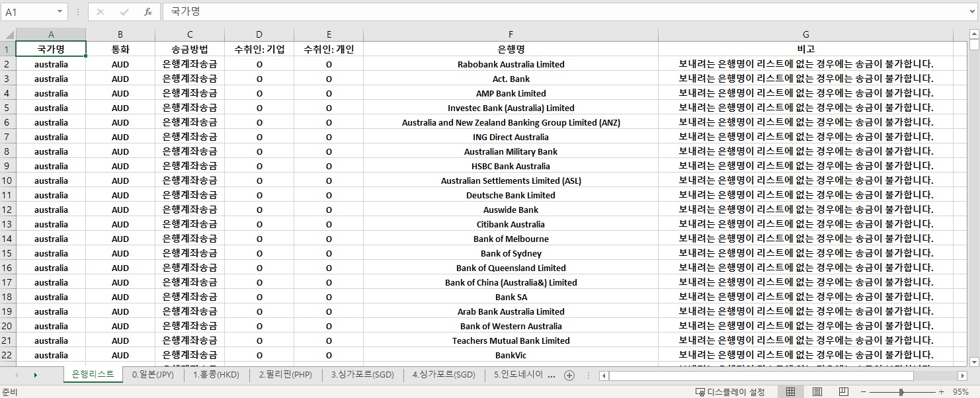Select cell Bank of Melbourne
This screenshot has width=980, height=398.
tap(511, 239)
